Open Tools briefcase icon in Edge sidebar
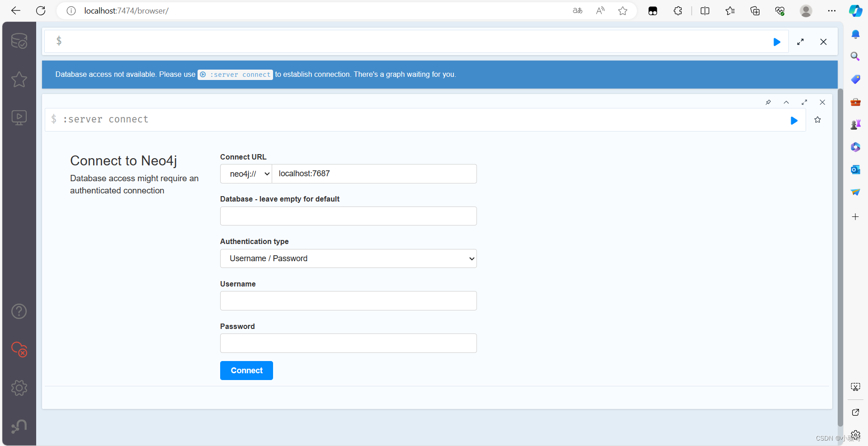868x446 pixels. tap(855, 102)
